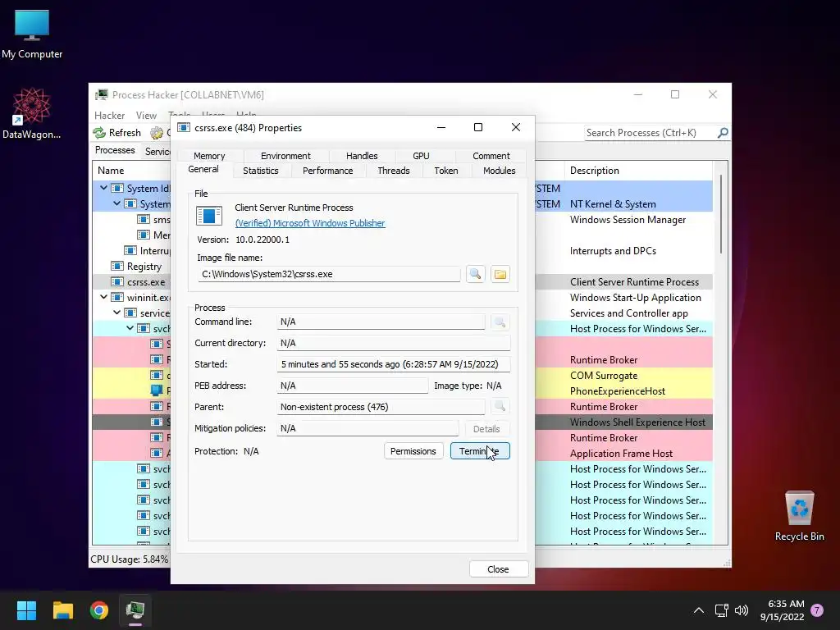Viewport: 840px width, 630px height.
Task: Click the Registry process icon in list
Action: (116, 267)
